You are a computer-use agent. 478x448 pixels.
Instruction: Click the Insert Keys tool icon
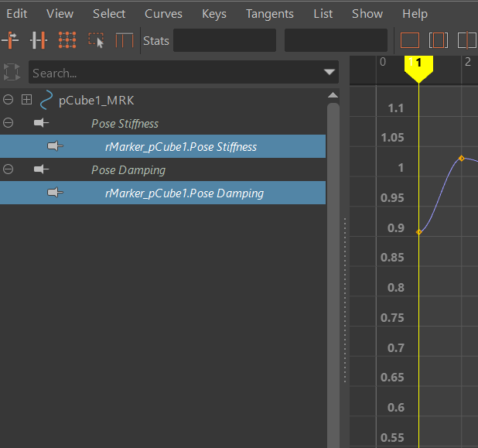[x=39, y=40]
